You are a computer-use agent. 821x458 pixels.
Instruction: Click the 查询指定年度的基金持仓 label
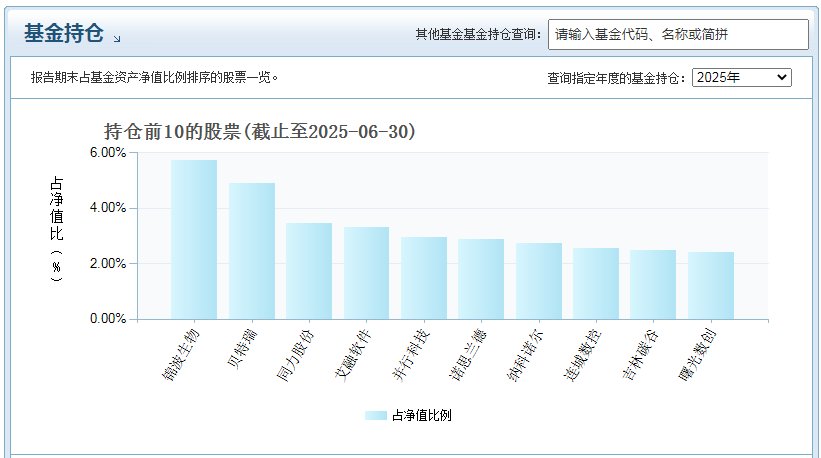[x=616, y=78]
